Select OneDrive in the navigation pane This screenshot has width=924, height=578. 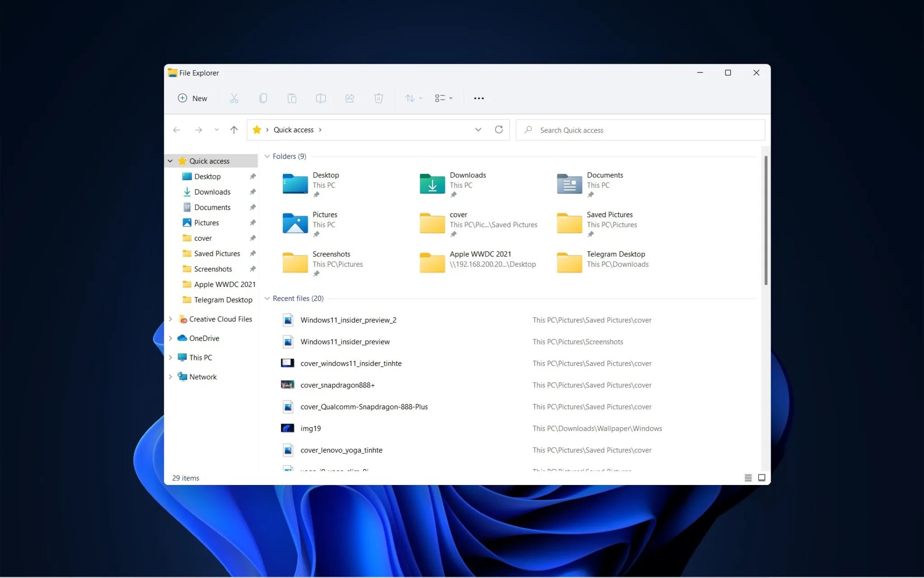[x=204, y=338]
